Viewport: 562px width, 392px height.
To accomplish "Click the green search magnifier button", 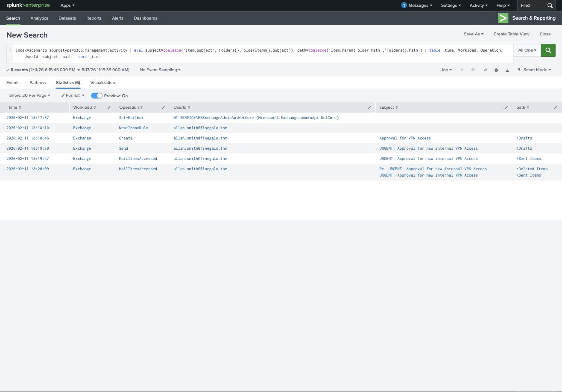I will click(548, 50).
